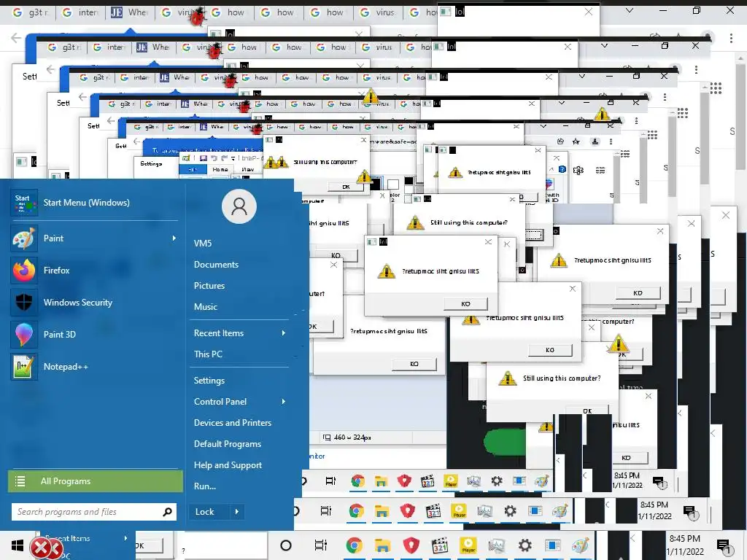Launch Firefox from the Start menu
This screenshot has height=560, width=747.
[x=94, y=271]
